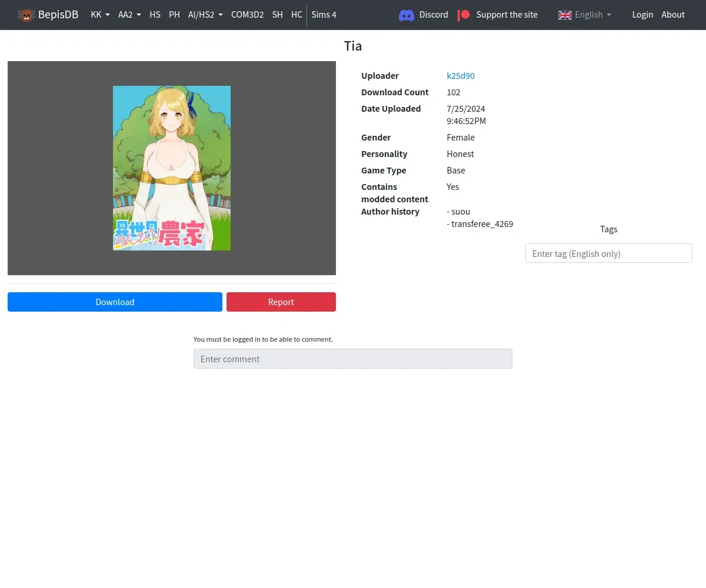The width and height of the screenshot is (706, 588).
Task: Click the Enter comment field
Action: point(353,359)
